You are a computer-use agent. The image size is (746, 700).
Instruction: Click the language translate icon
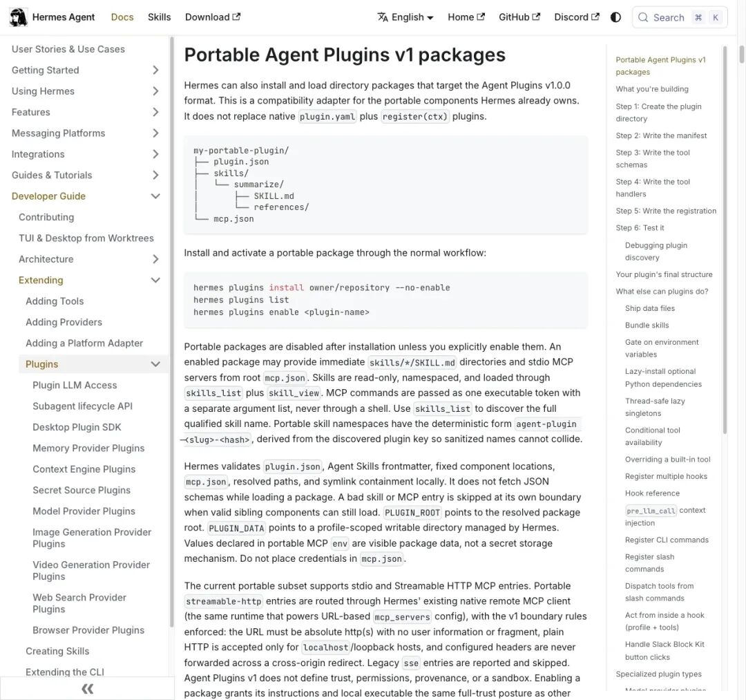[x=383, y=17]
